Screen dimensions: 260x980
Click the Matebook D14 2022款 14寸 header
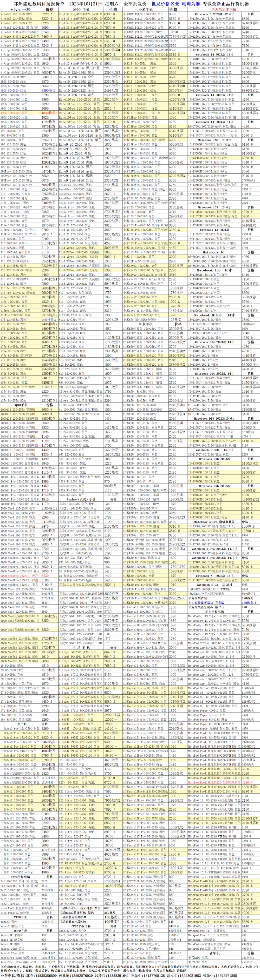tap(214, 374)
